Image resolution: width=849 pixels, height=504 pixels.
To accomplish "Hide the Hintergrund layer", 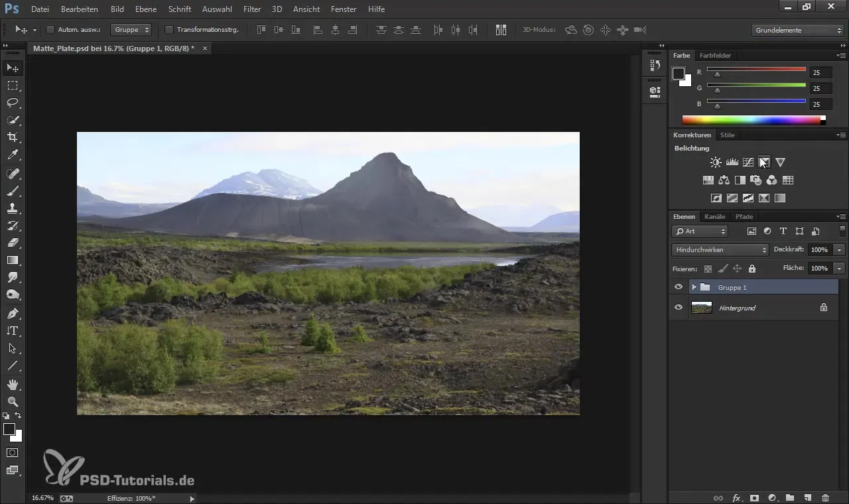I will pos(678,308).
